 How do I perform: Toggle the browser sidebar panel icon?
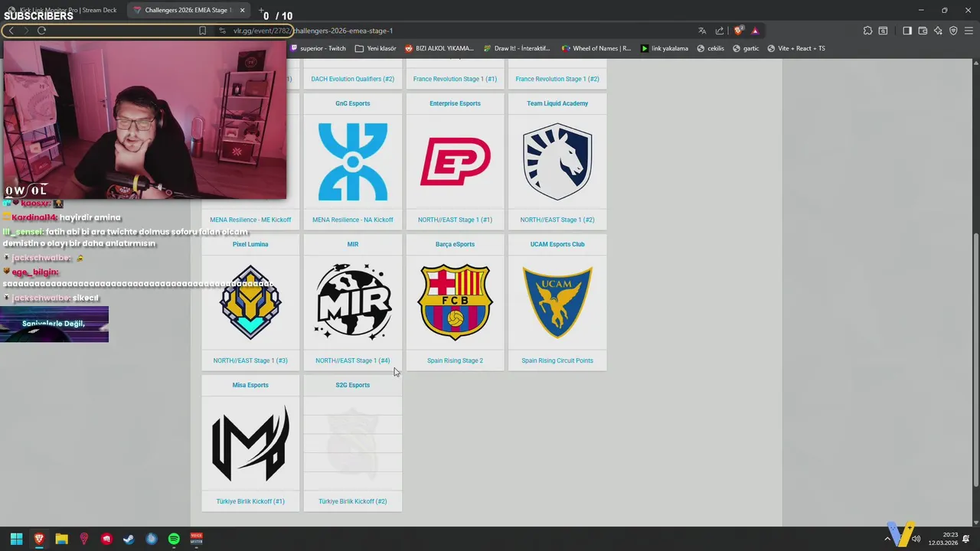point(907,31)
